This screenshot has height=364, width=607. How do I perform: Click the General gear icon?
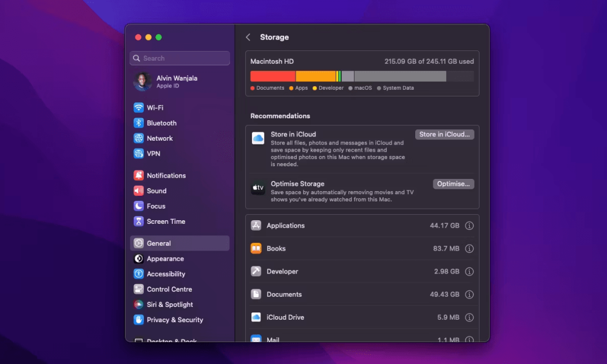click(138, 243)
